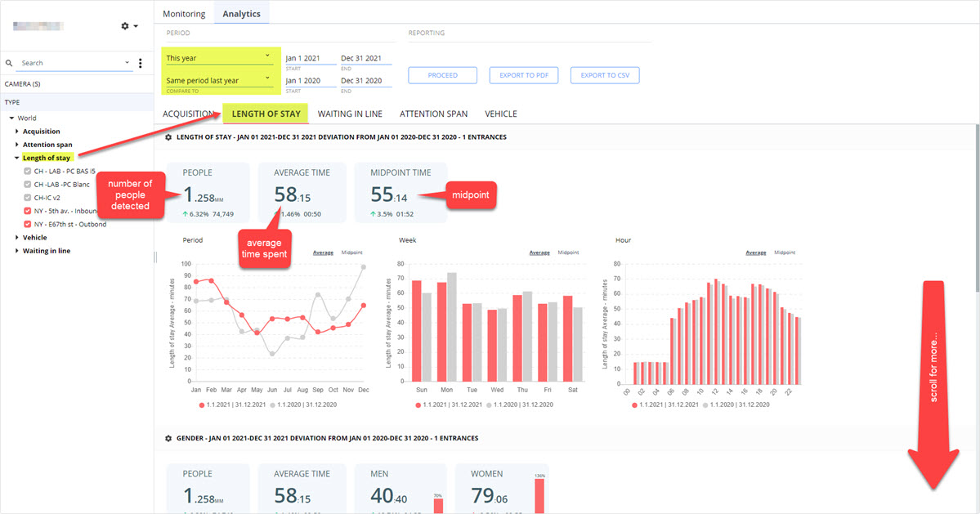Uncheck the NY - 5th av. - Inbound camera

click(x=28, y=211)
